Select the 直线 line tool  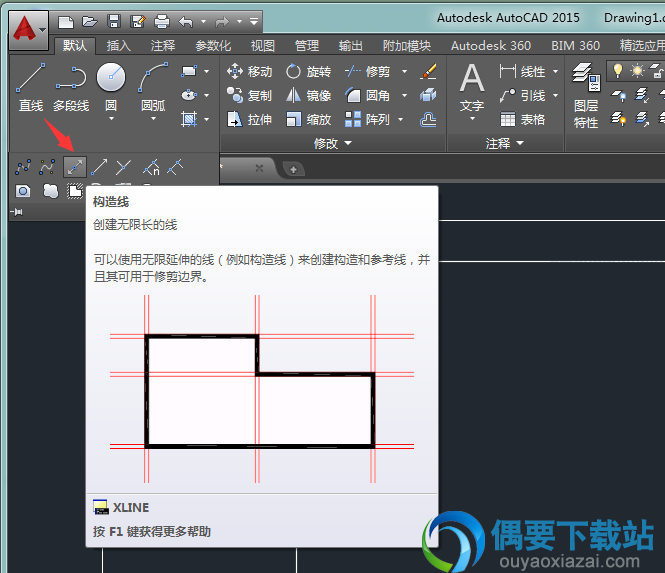[x=31, y=87]
